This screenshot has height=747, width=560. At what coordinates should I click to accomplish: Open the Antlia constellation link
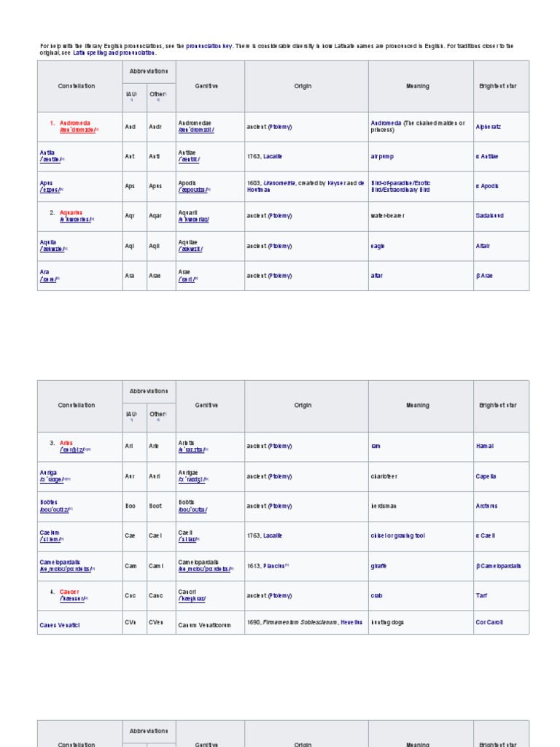pyautogui.click(x=47, y=153)
